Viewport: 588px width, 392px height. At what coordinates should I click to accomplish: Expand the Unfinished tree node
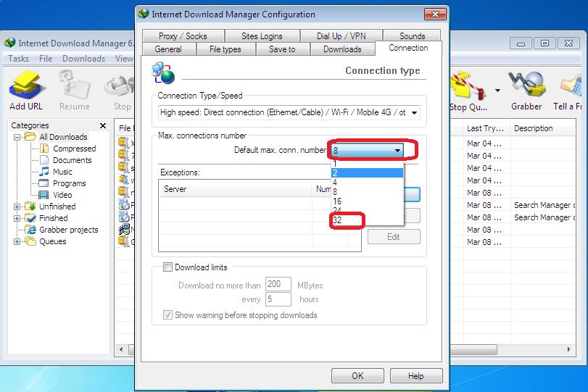17,207
